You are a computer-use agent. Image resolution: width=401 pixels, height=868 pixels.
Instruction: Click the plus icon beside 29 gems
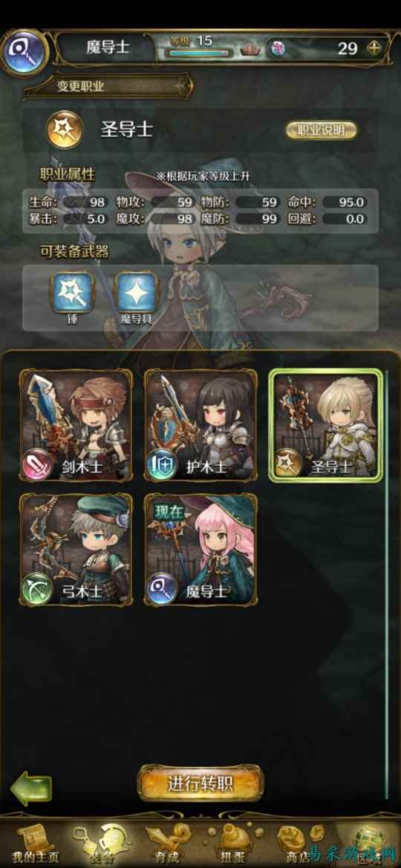click(375, 48)
